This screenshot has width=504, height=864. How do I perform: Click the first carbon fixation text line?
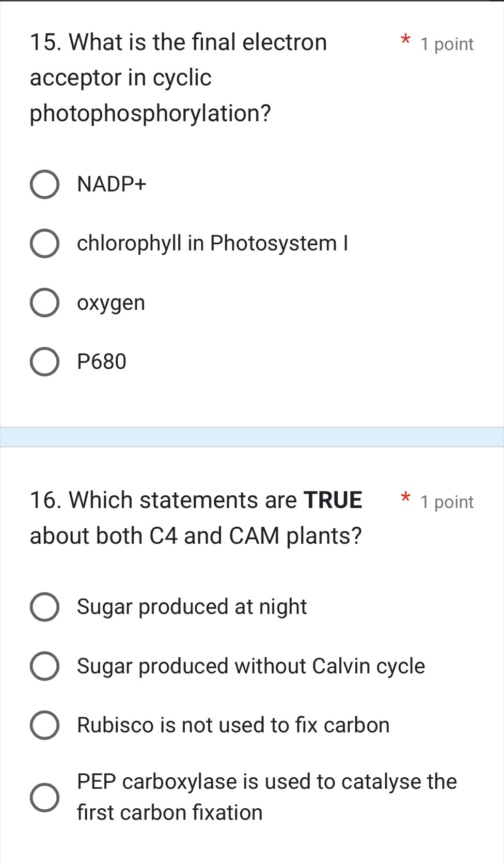pos(170,812)
